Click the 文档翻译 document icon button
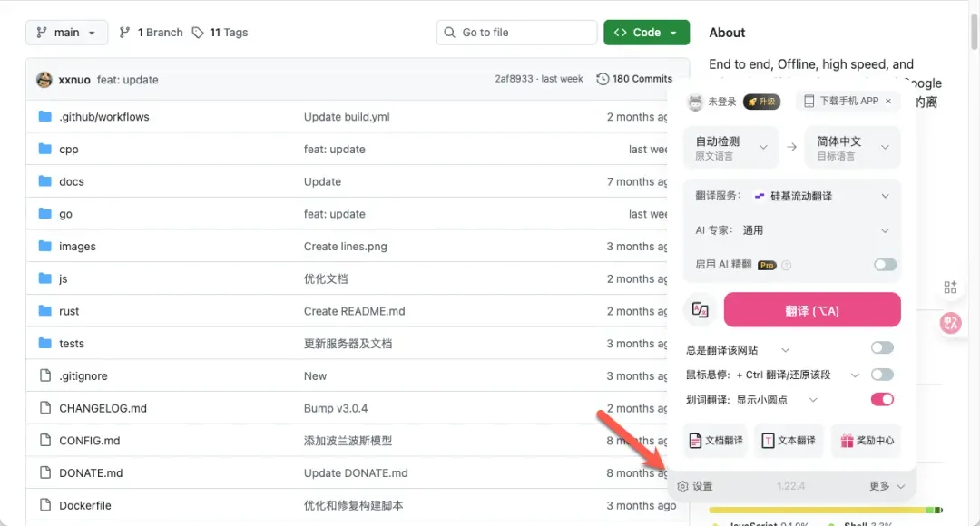 (x=715, y=441)
